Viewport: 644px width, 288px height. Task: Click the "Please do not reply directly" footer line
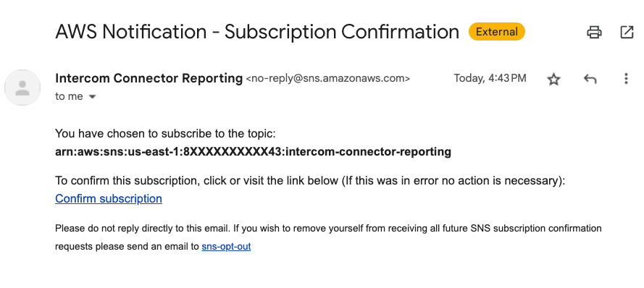pos(328,228)
